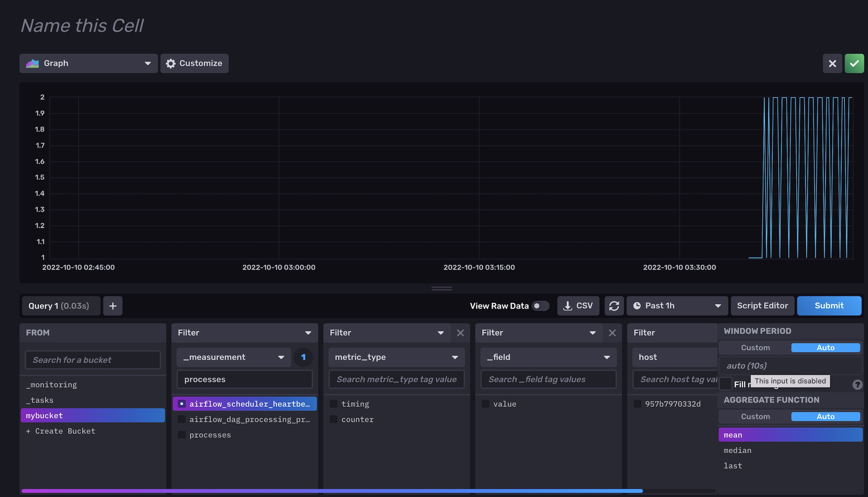
Task: Add a new query with plus icon
Action: 113,306
